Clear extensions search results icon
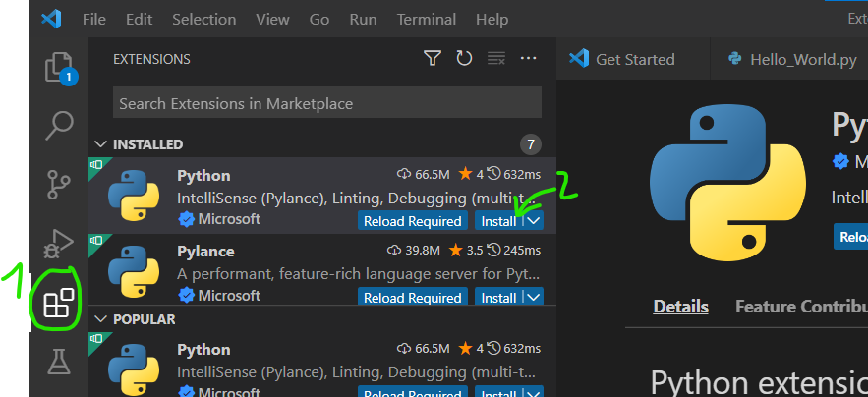Screen dimensions: 868x397 496,58
